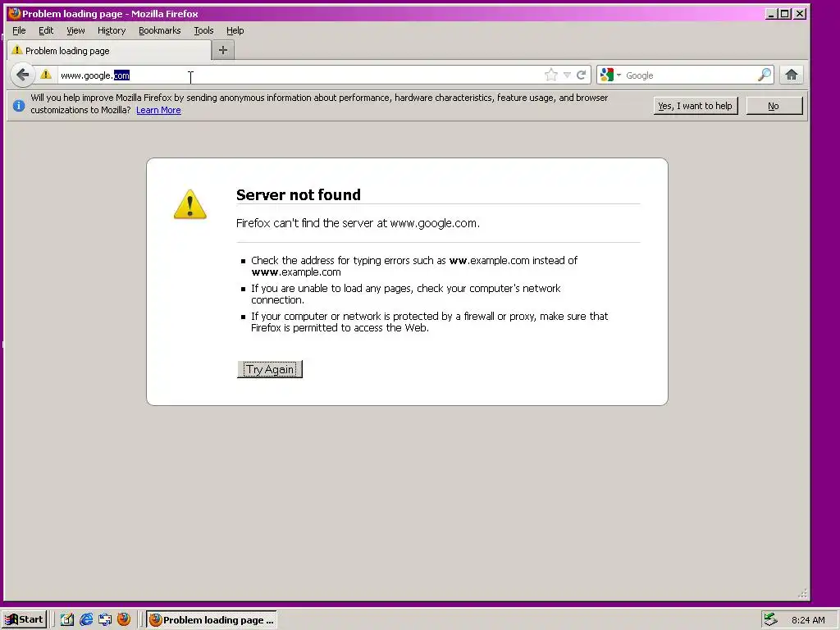Screen dimensions: 840x630
Task: Decline telemetry with the No button
Action: pyautogui.click(x=774, y=106)
